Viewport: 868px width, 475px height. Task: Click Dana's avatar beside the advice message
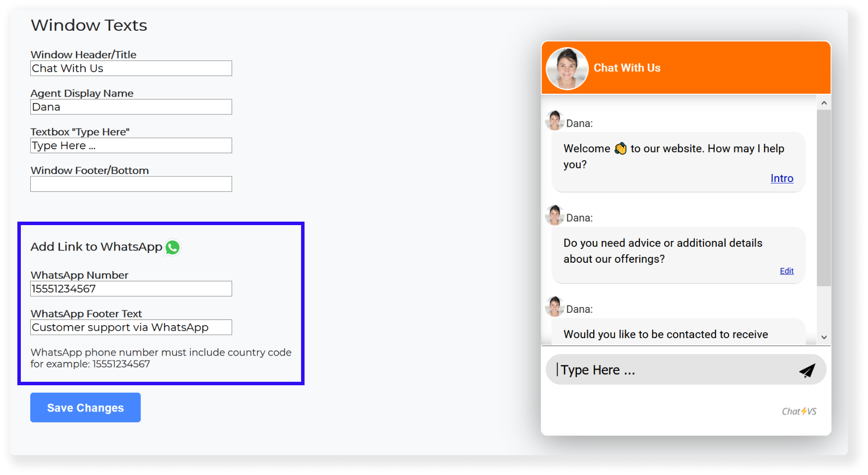[x=555, y=215]
